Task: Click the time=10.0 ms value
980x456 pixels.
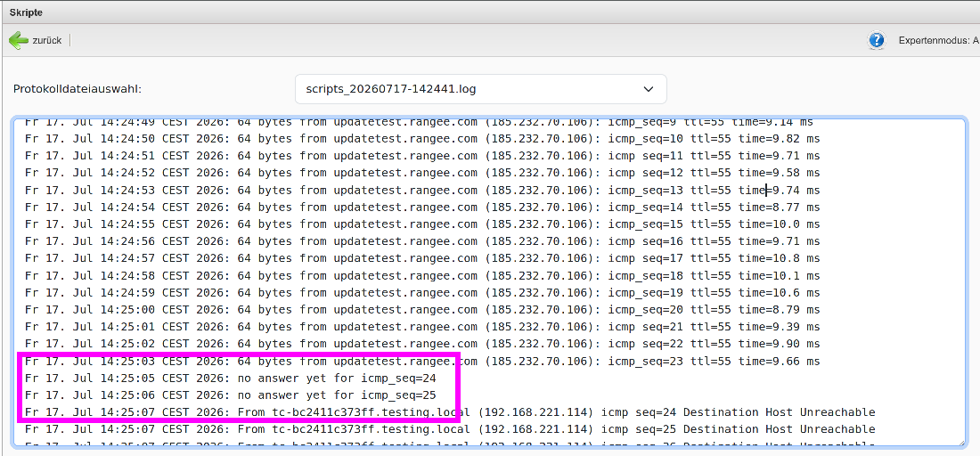Action: [779, 224]
